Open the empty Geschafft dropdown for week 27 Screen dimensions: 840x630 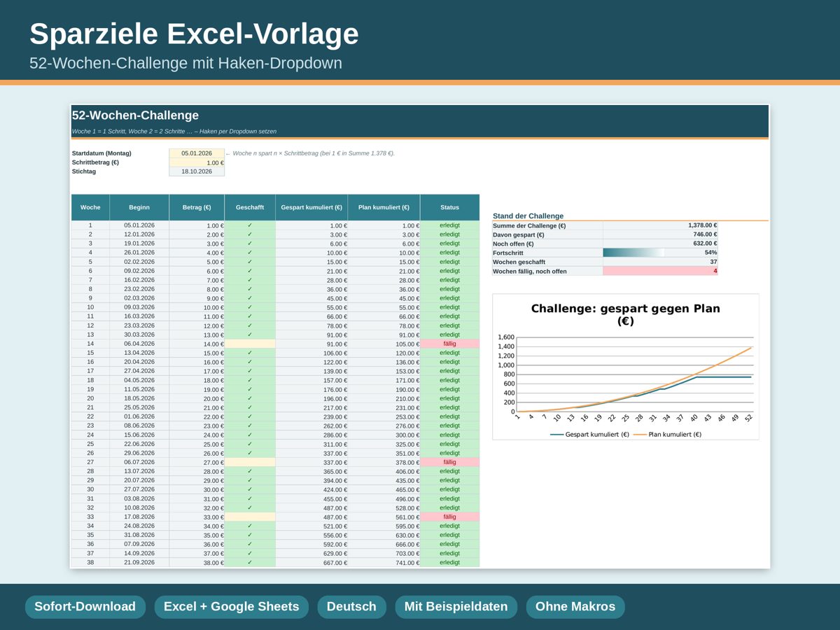pyautogui.click(x=250, y=462)
